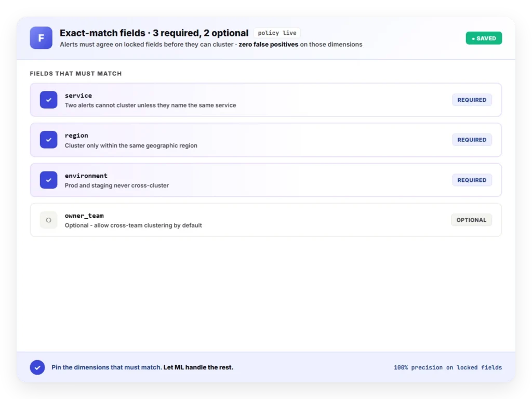Image resolution: width=532 pixels, height=399 pixels.
Task: Enable the owner_team field checkbox
Action: click(x=48, y=220)
